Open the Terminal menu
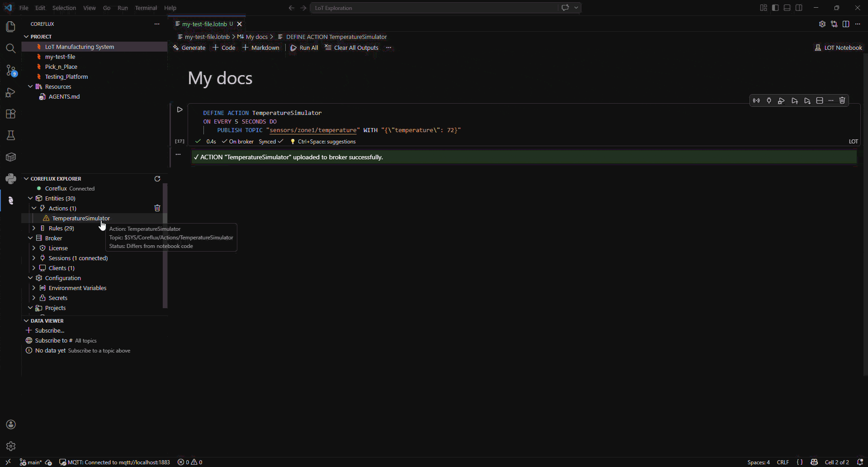 pyautogui.click(x=146, y=8)
